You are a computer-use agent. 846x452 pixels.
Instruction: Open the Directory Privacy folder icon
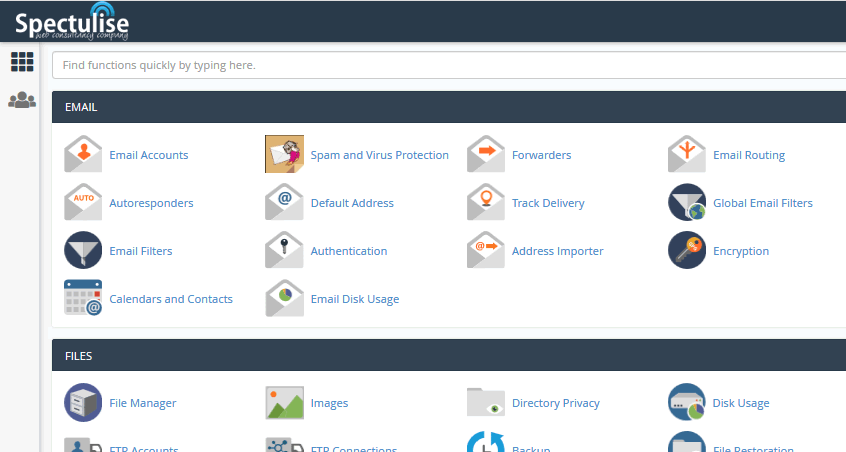(x=486, y=402)
